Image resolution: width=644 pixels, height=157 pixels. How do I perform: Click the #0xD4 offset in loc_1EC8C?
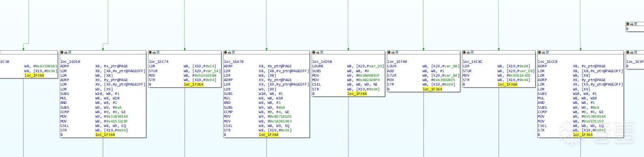coord(523,66)
